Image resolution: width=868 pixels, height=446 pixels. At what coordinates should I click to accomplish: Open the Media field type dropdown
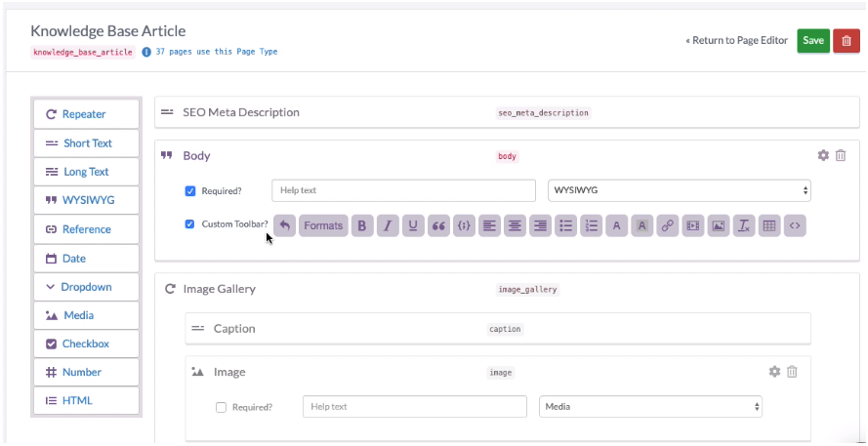(650, 407)
